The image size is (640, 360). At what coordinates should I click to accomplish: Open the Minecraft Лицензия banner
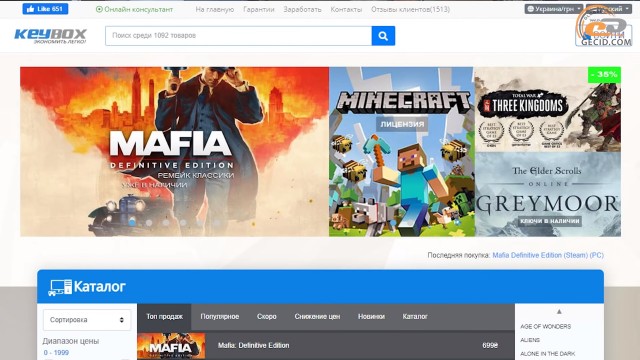[402, 152]
